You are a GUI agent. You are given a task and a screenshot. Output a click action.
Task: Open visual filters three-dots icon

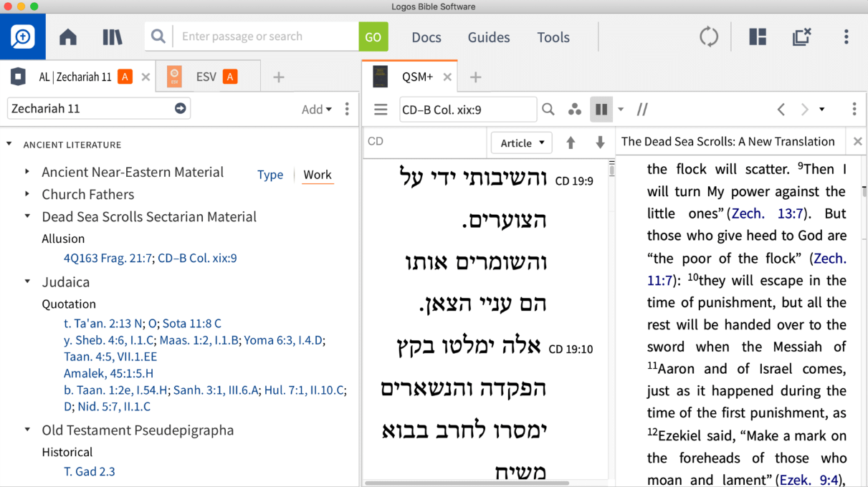point(574,110)
